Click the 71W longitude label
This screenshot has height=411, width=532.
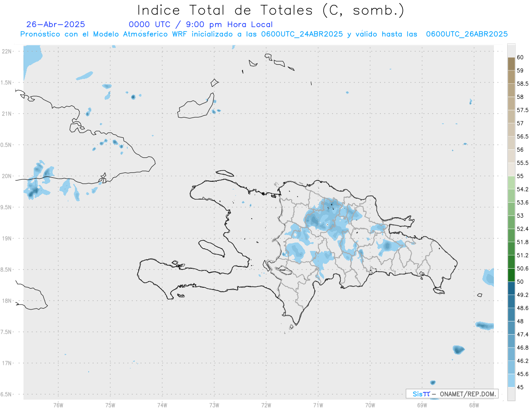318,405
